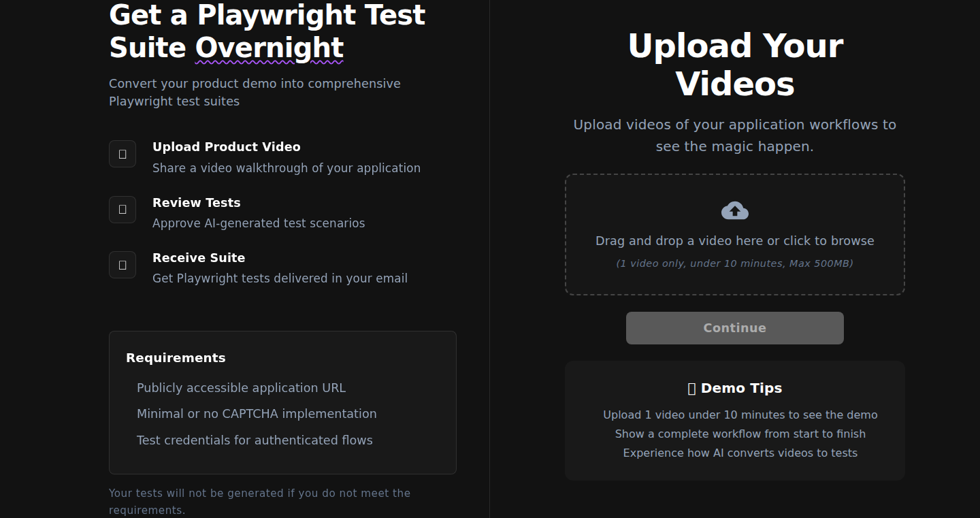Viewport: 980px width, 518px height.
Task: Click 'Approve AI-generated test scenarios' text
Action: click(259, 223)
